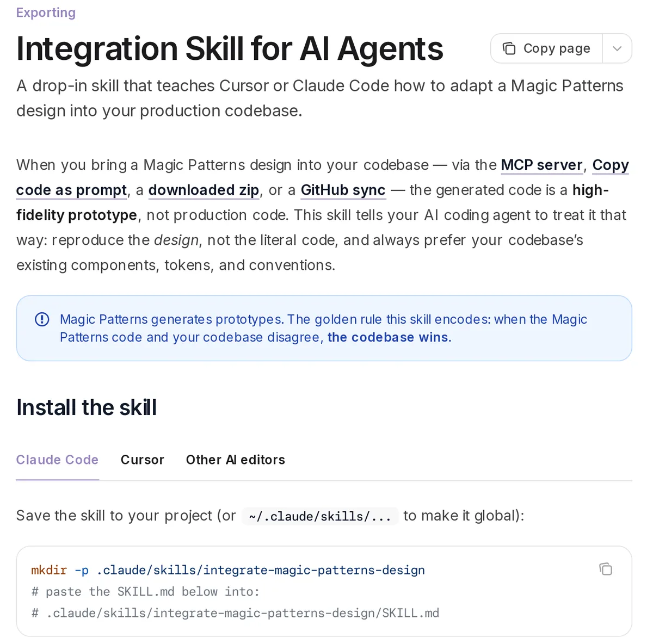Open the downloaded zip link
The width and height of the screenshot is (653, 644).
[204, 190]
